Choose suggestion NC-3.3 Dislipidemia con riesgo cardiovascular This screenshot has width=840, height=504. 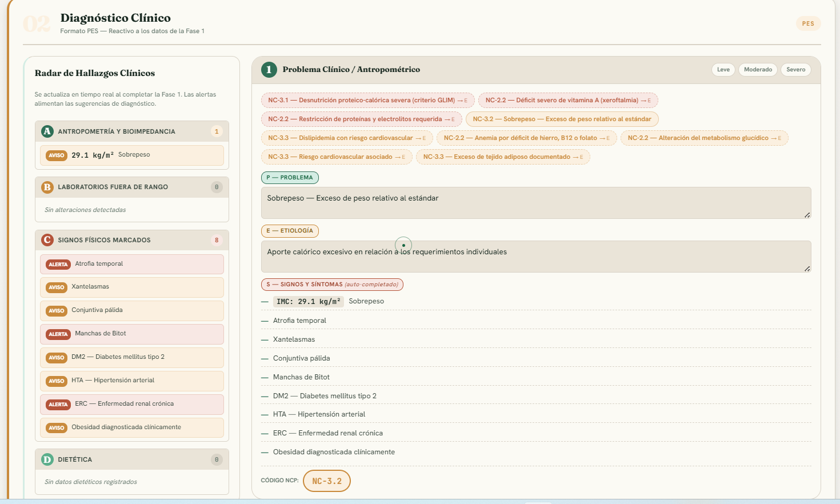point(347,138)
